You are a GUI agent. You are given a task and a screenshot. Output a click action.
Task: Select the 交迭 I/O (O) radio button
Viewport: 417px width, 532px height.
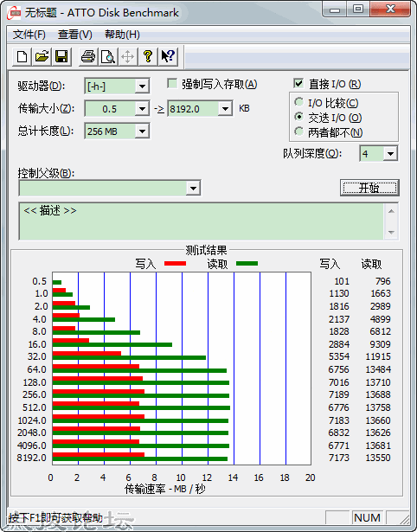[x=299, y=117]
